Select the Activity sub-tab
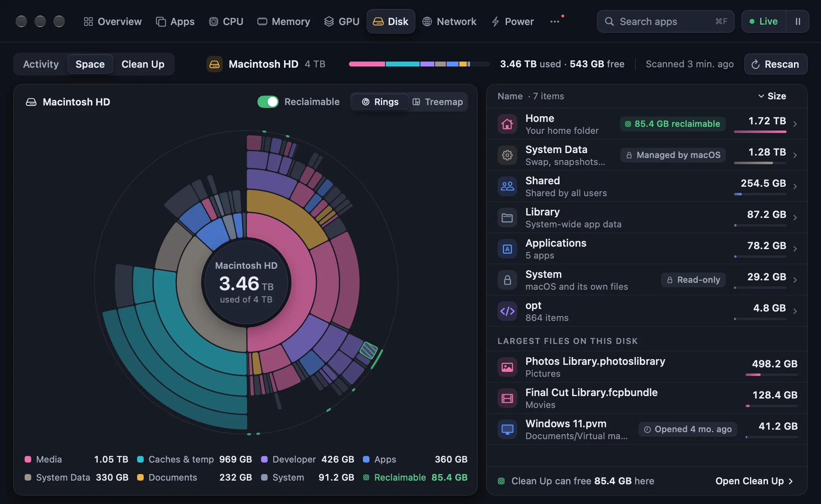 (41, 64)
